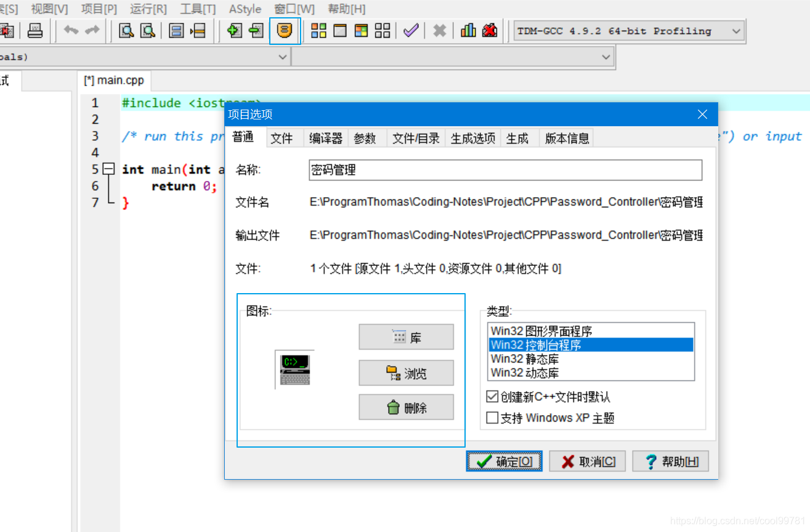Viewport: 810px width, 532px height.
Task: Uncheck 创建新C++文件时默认 checkbox
Action: [x=492, y=397]
